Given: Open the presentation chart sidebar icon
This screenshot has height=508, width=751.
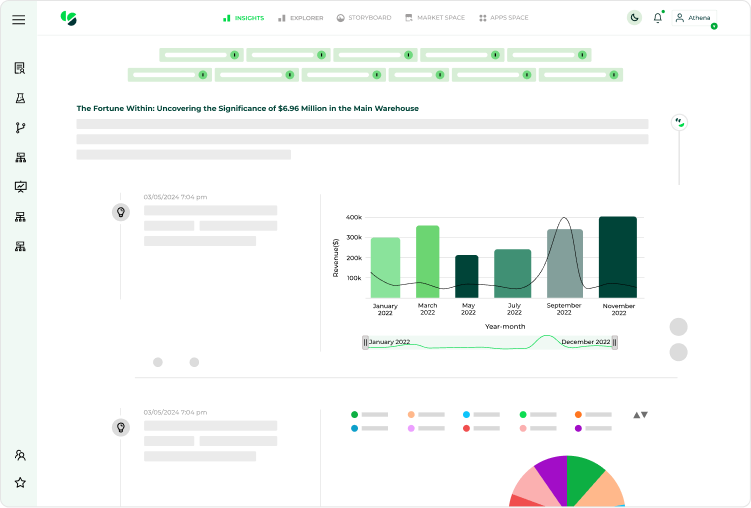Looking at the screenshot, I should click(x=20, y=187).
